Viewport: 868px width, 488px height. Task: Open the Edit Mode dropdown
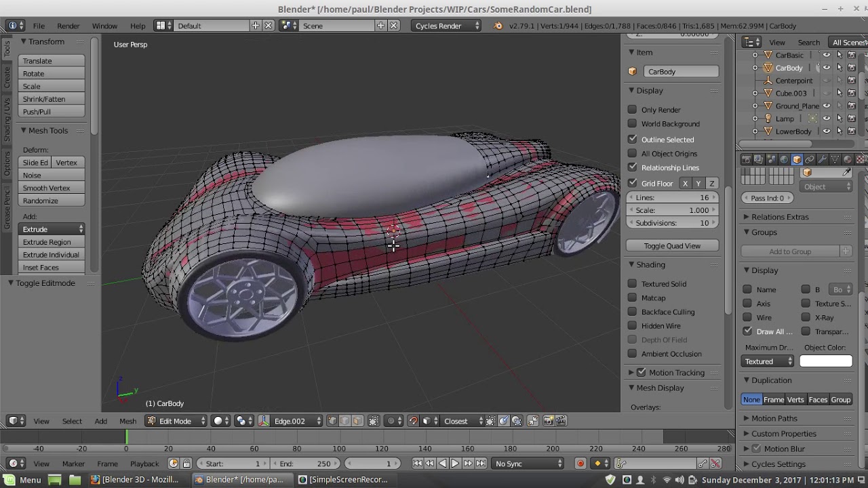[x=176, y=421]
